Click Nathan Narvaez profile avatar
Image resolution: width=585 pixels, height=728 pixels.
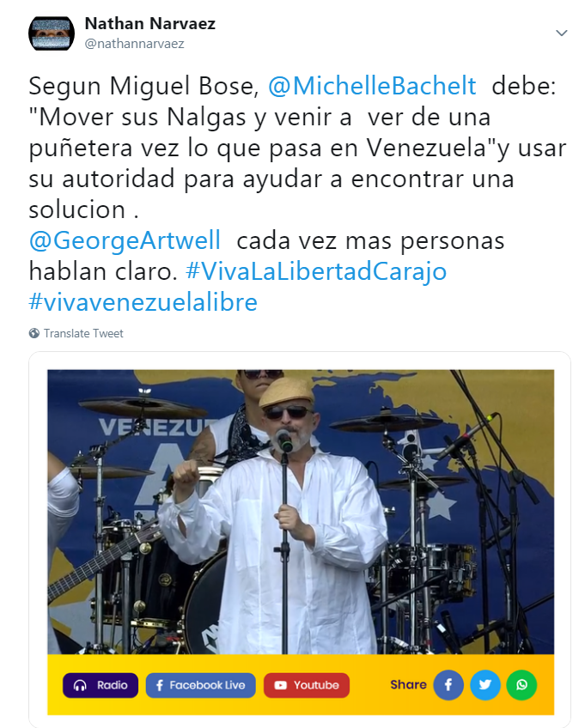tap(52, 33)
